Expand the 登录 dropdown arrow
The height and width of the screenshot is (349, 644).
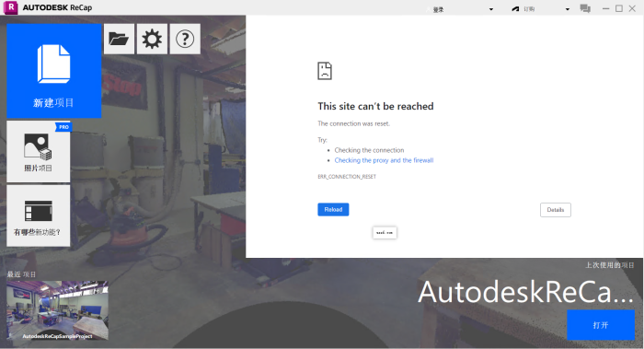(490, 9)
